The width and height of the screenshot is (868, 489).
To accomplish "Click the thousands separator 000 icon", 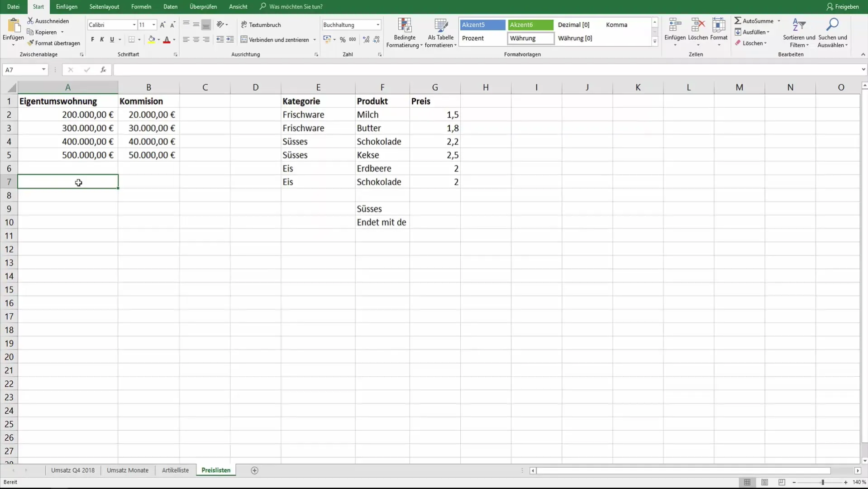I will pyautogui.click(x=353, y=40).
